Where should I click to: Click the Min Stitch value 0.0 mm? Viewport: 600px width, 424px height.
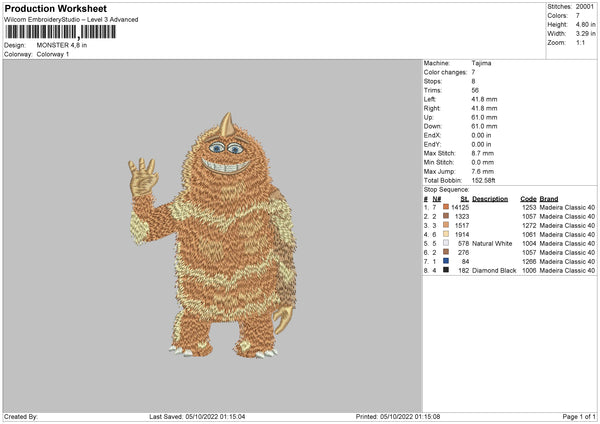coord(483,162)
